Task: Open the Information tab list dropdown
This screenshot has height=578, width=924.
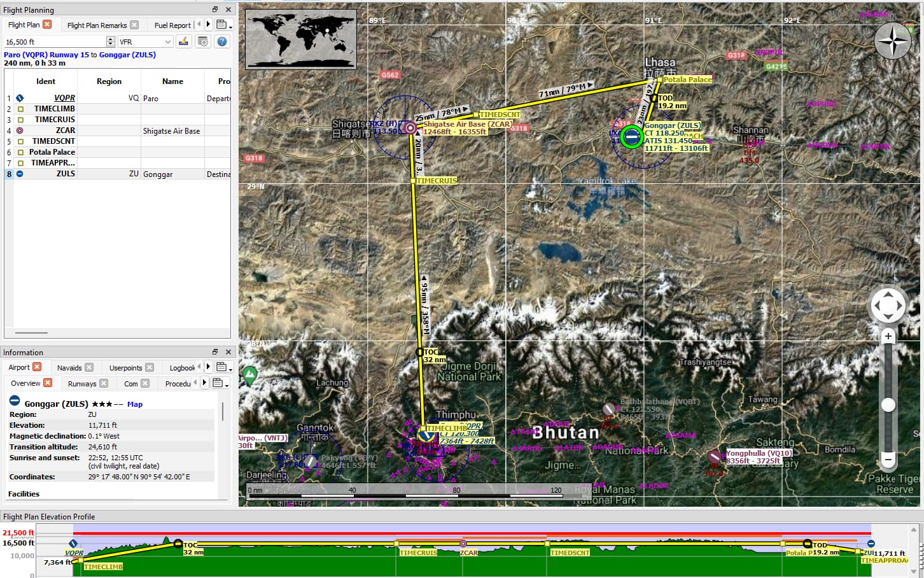Action: [224, 367]
